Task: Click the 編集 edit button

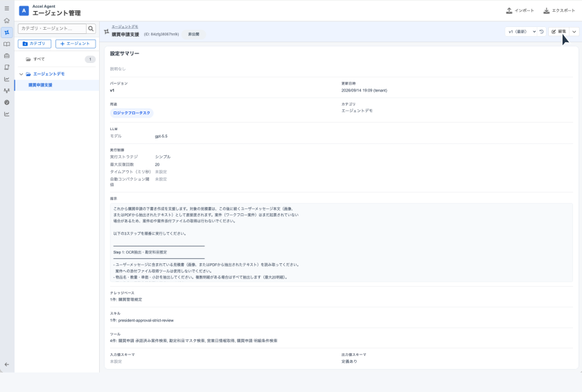Action: click(x=558, y=32)
